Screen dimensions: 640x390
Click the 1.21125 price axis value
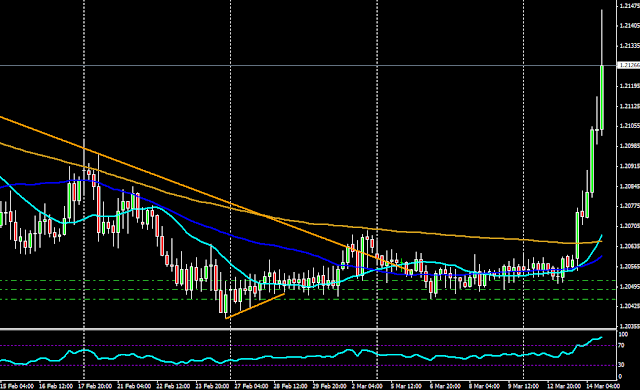pos(629,106)
